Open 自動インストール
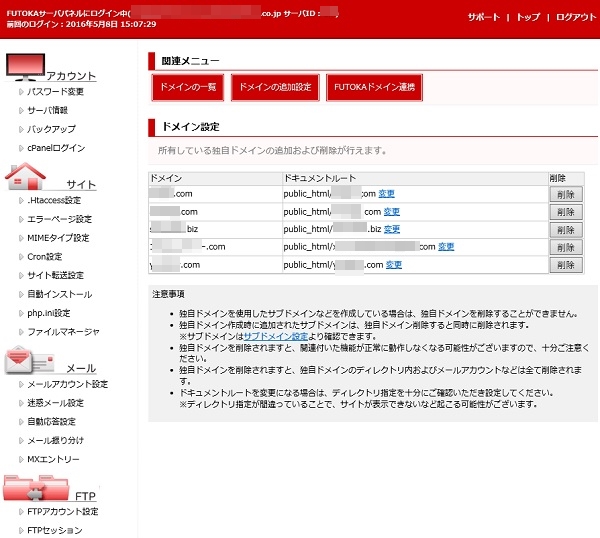600x538 pixels. pyautogui.click(x=60, y=294)
